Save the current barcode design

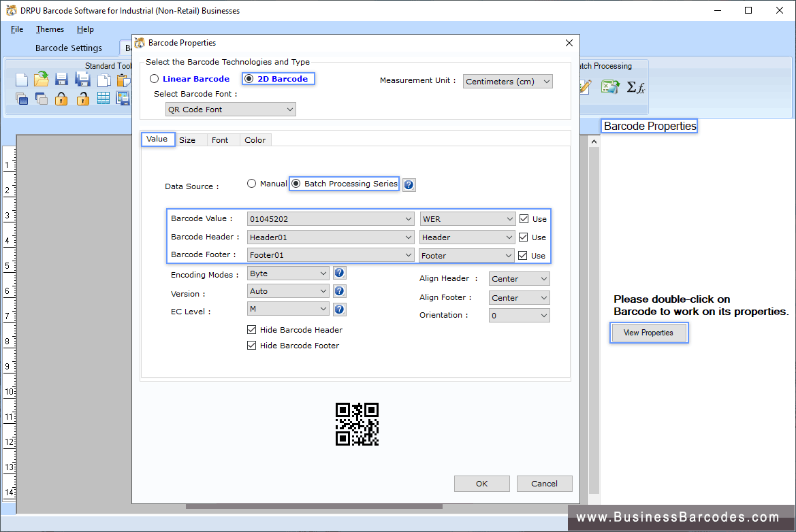click(x=61, y=79)
